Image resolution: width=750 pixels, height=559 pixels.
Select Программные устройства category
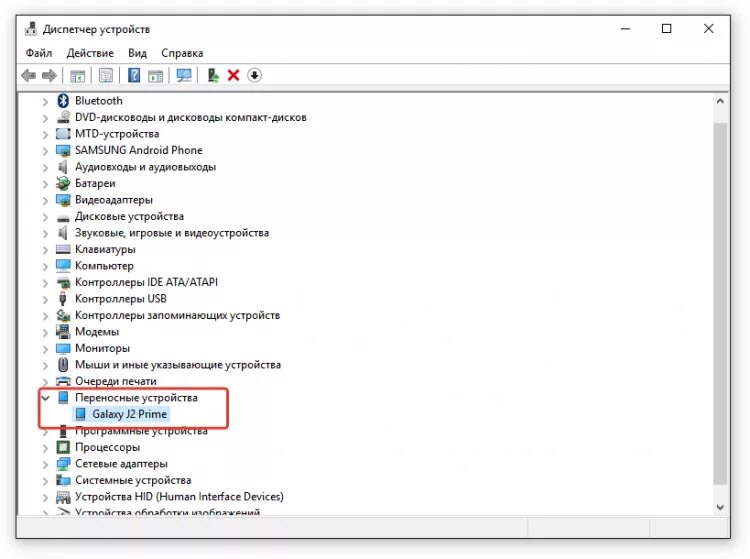[x=141, y=431]
